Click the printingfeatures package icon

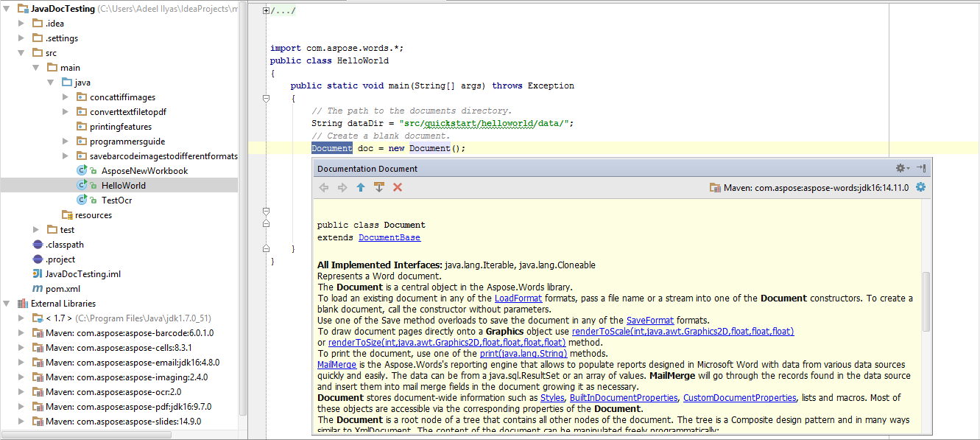coord(82,127)
